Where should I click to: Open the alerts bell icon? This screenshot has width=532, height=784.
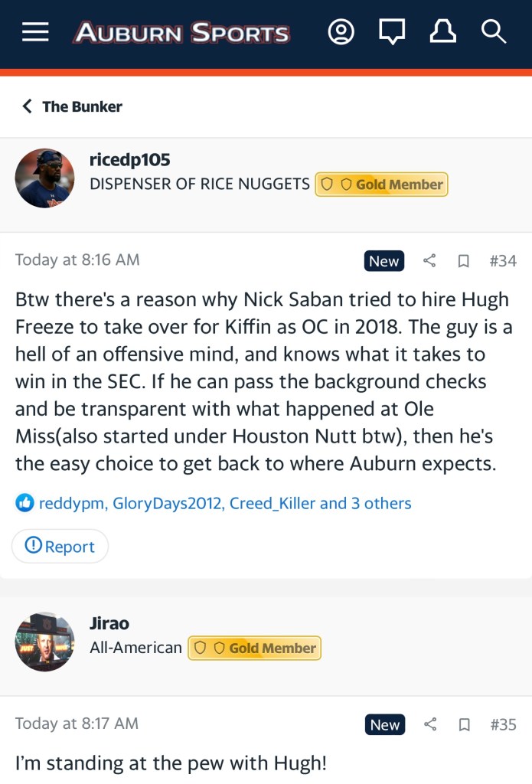click(443, 32)
